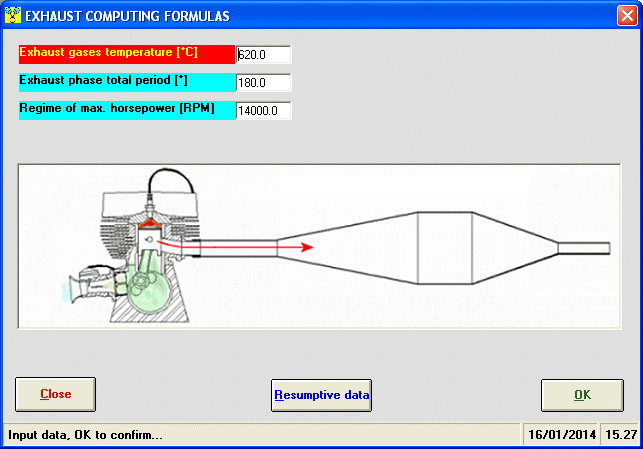Click the application icon in the title bar
The width and height of the screenshot is (643, 449).
[x=13, y=15]
